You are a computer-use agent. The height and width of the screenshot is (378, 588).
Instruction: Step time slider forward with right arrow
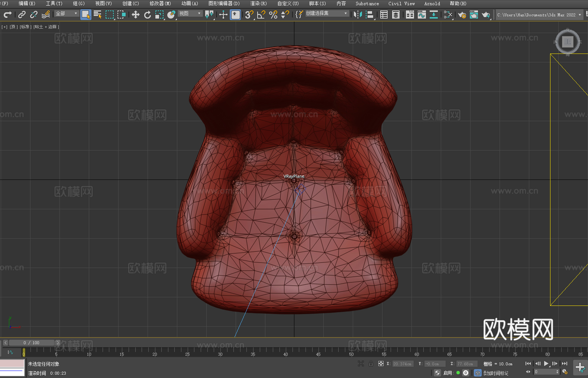[58, 343]
